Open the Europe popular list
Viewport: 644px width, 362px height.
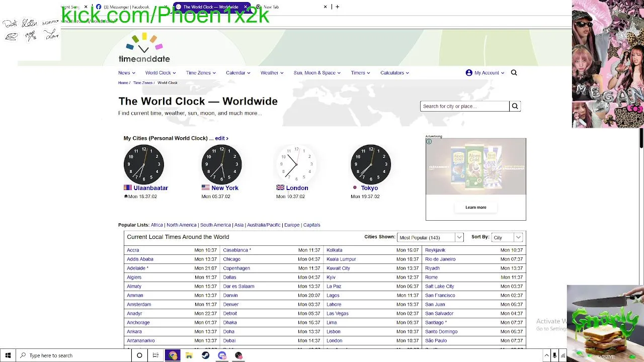292,225
